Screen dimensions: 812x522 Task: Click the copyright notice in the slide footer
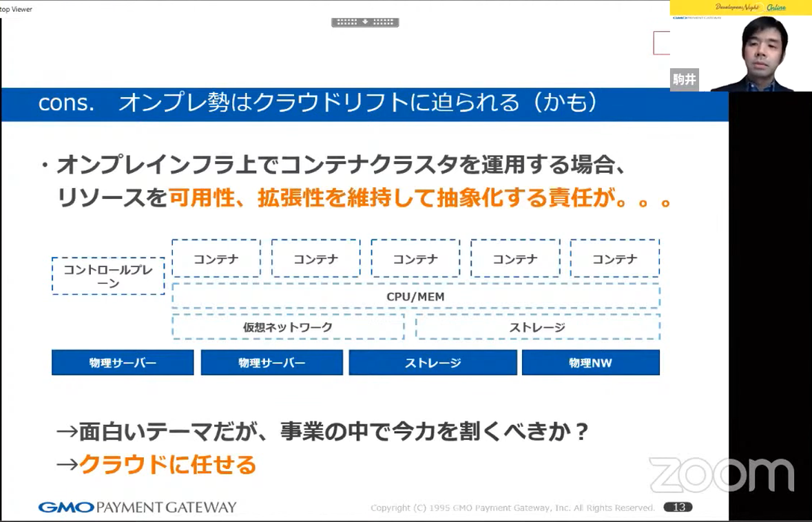click(x=513, y=508)
